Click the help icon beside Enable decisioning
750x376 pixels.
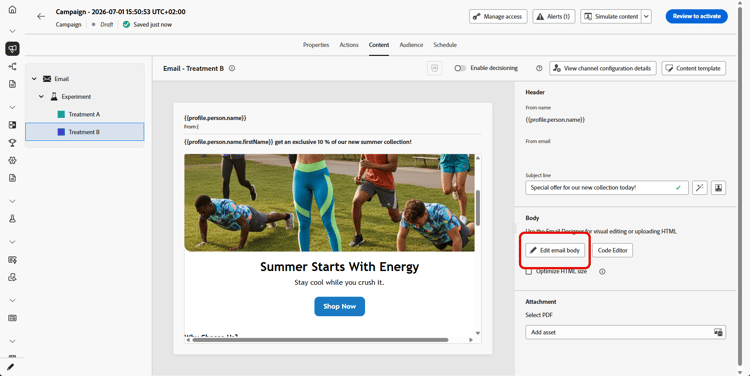pyautogui.click(x=539, y=68)
